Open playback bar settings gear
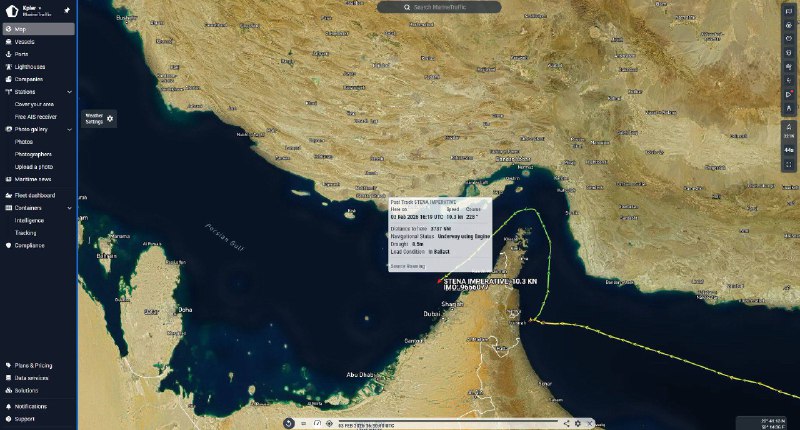800x430 pixels. click(x=577, y=423)
